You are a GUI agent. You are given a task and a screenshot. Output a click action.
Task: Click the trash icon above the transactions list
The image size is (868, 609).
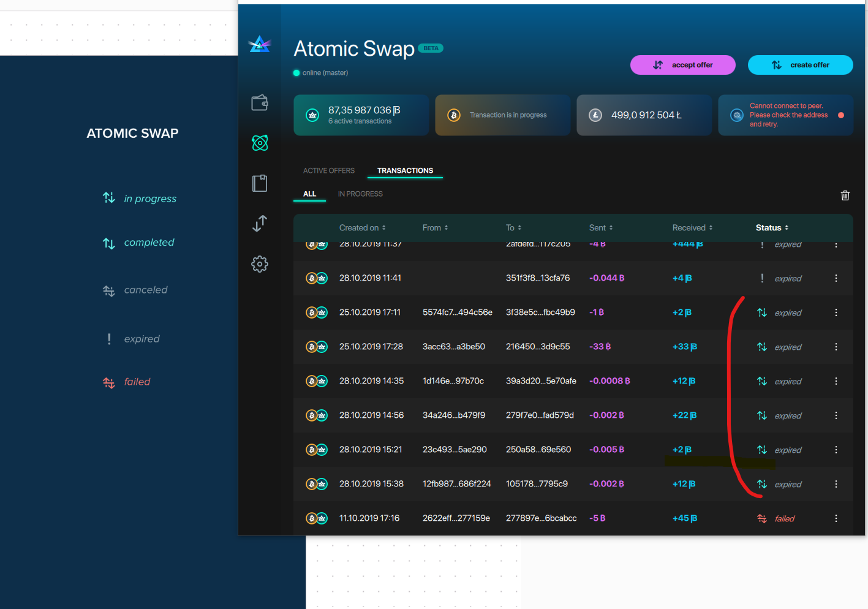pyautogui.click(x=845, y=195)
